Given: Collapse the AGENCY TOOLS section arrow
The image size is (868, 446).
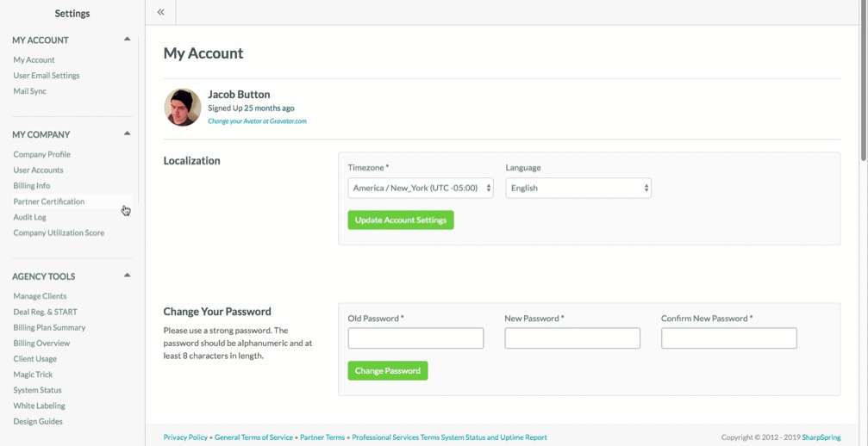Looking at the screenshot, I should [127, 276].
